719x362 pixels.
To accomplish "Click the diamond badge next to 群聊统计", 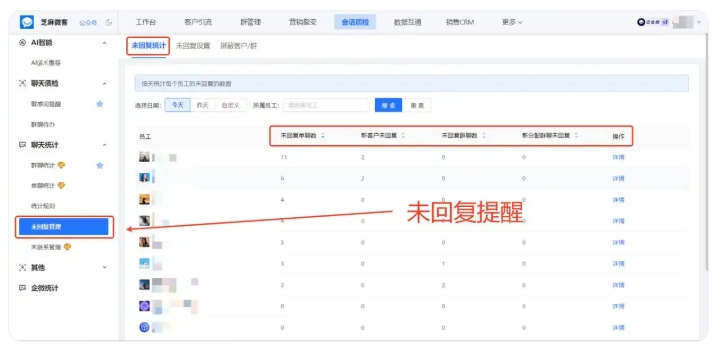I will tap(61, 165).
